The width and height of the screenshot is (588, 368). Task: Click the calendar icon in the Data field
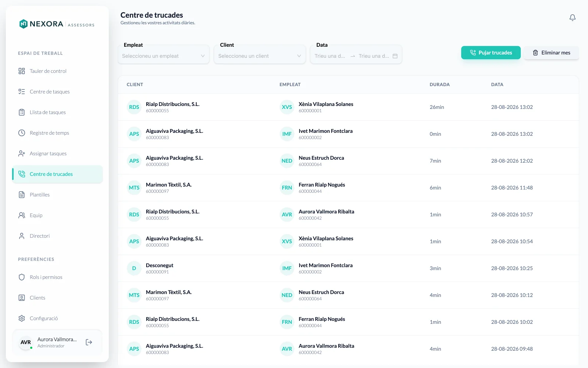click(395, 56)
